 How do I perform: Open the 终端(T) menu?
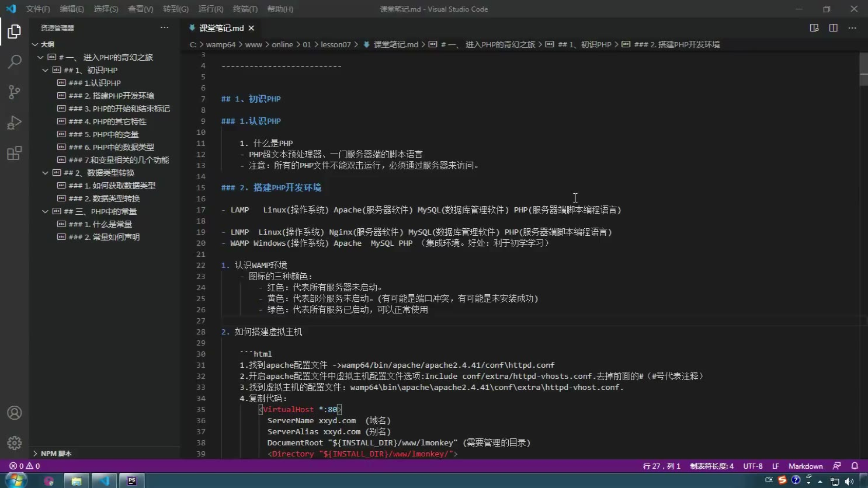coord(245,9)
